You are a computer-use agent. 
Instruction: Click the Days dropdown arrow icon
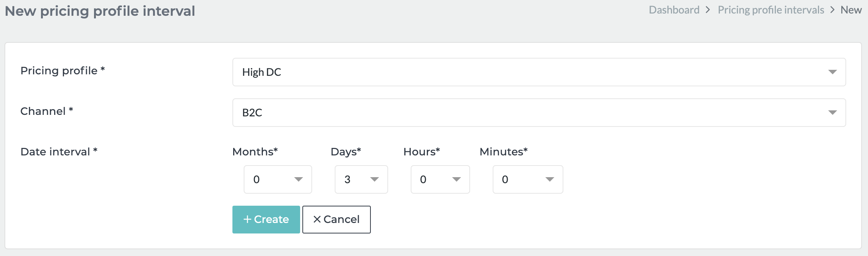[x=375, y=179]
